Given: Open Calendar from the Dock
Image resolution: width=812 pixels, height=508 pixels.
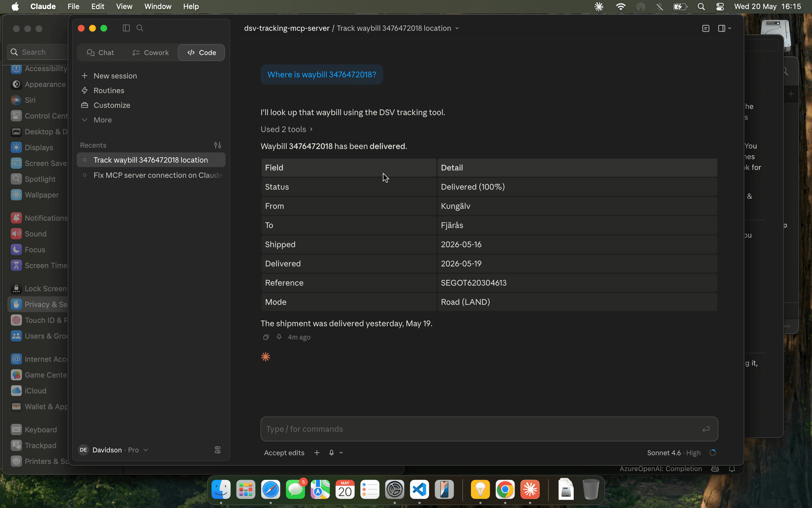Looking at the screenshot, I should pyautogui.click(x=345, y=490).
